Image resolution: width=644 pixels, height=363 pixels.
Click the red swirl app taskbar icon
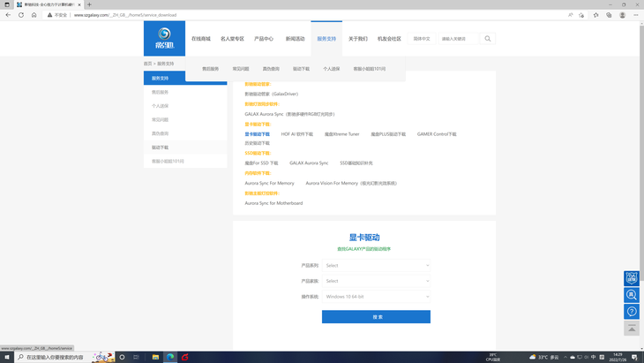pos(185,357)
